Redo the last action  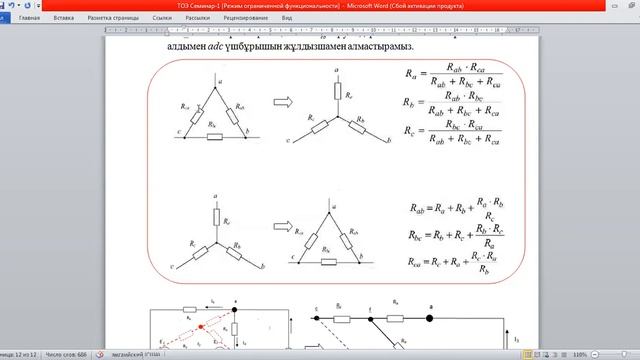tap(27, 6)
